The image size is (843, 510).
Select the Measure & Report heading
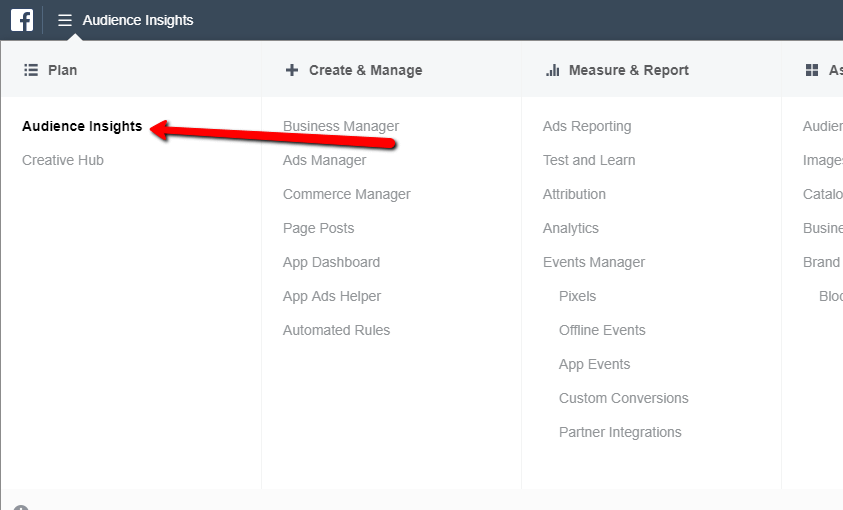(x=628, y=70)
